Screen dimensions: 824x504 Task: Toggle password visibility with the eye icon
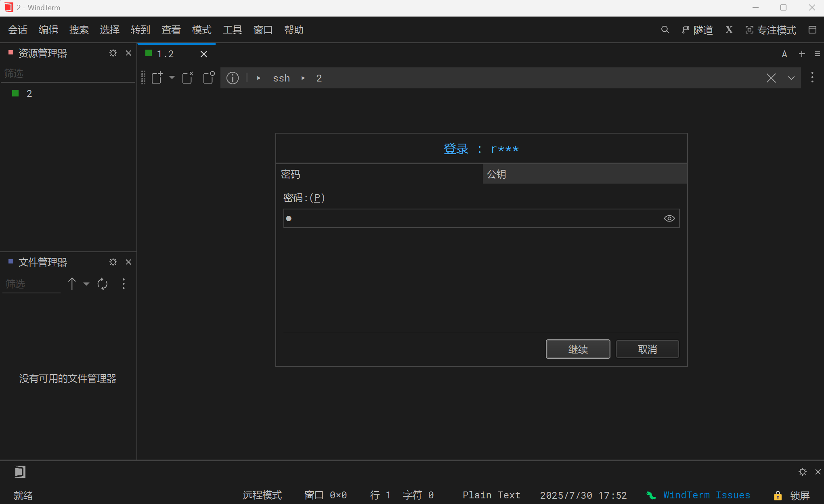669,218
